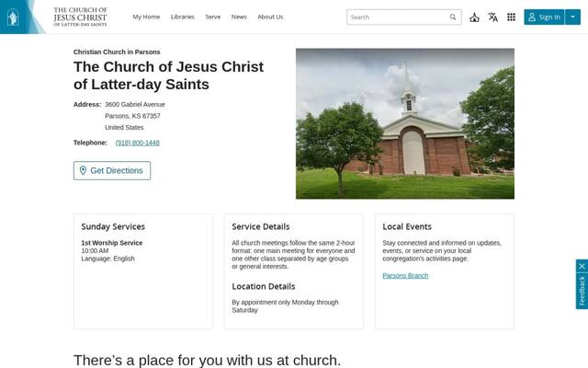The width and height of the screenshot is (588, 368).
Task: Click the magnifying glass search icon
Action: [x=453, y=17]
